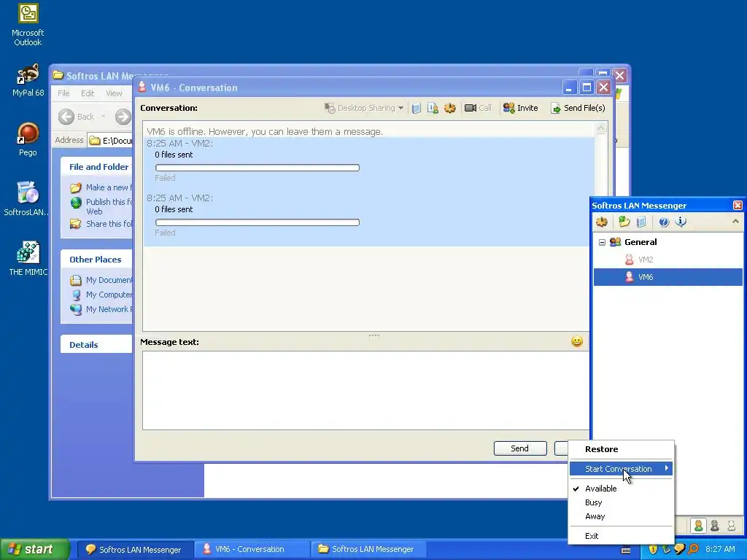This screenshot has width=747, height=560.
Task: Collapse messenger toolbar with the up chevron
Action: (735, 222)
